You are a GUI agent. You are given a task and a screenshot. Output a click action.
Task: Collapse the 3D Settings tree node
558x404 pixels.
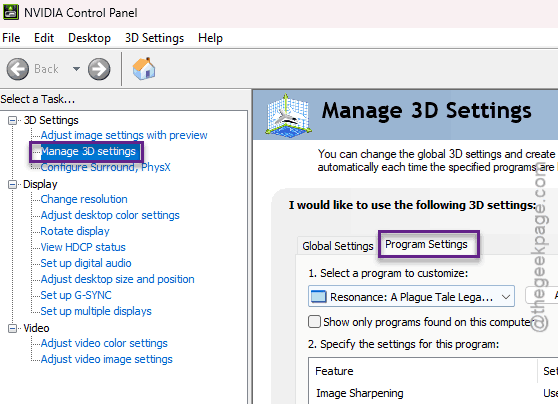pyautogui.click(x=12, y=120)
